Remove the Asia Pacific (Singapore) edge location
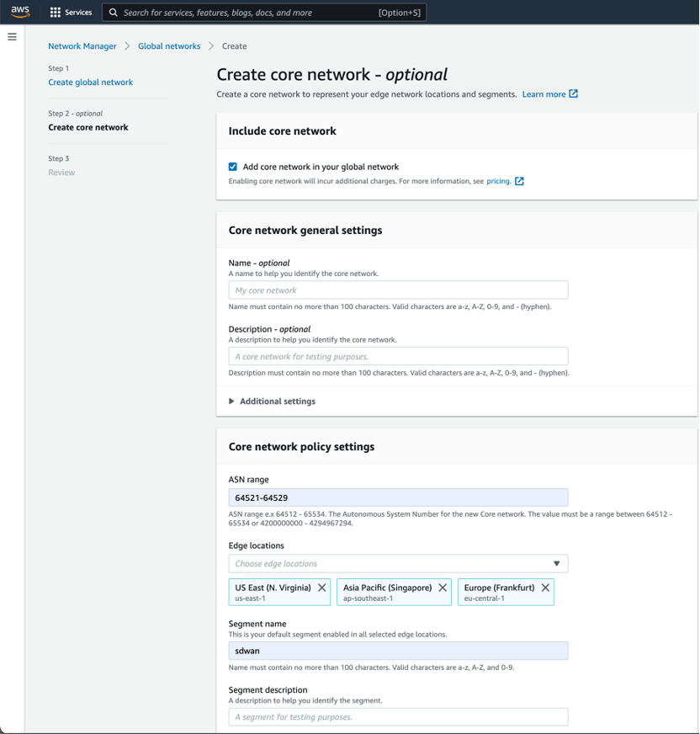This screenshot has height=734, width=700. [x=443, y=588]
